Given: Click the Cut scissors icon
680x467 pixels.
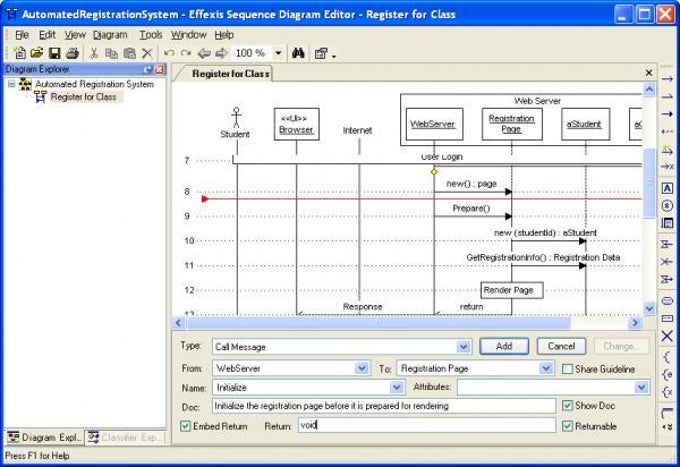Looking at the screenshot, I should (x=94, y=53).
